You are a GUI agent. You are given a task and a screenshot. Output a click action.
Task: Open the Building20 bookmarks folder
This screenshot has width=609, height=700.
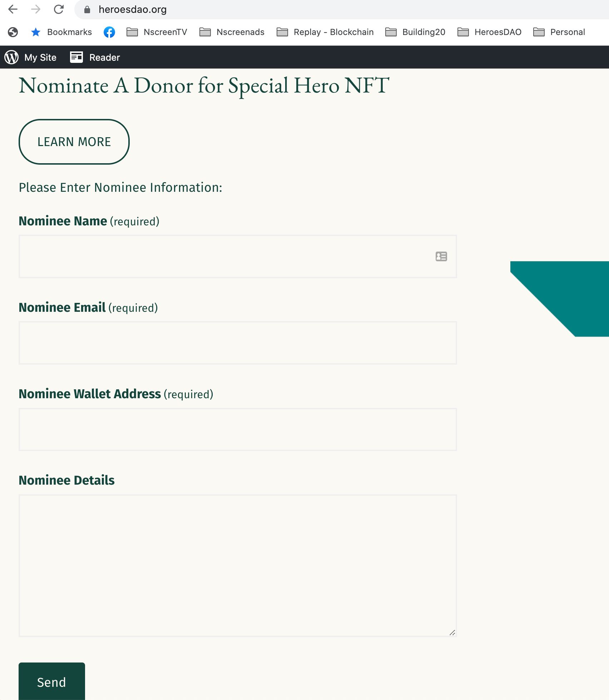tap(415, 32)
